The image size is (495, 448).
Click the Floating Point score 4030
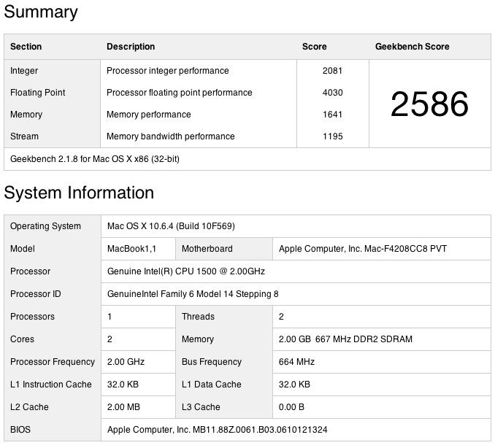coord(332,93)
